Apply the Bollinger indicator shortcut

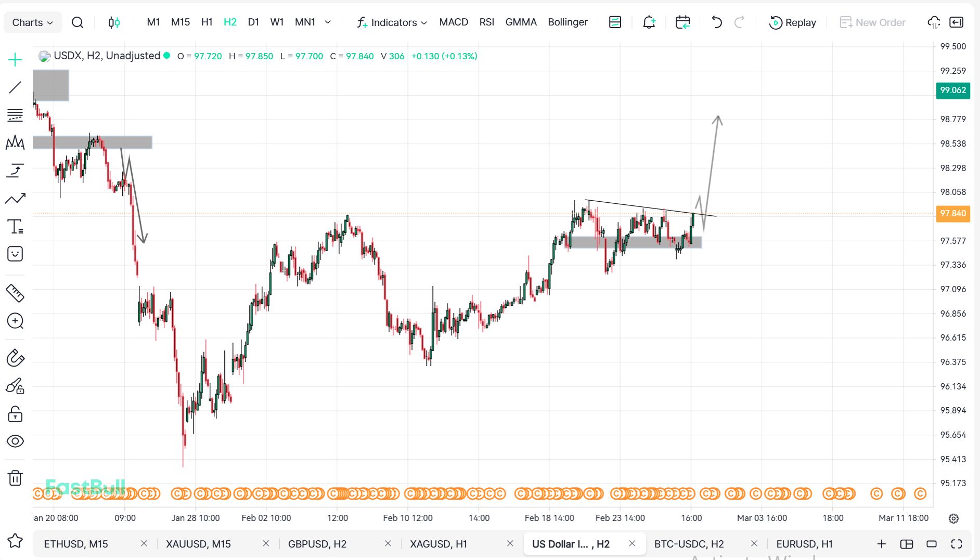pyautogui.click(x=568, y=22)
